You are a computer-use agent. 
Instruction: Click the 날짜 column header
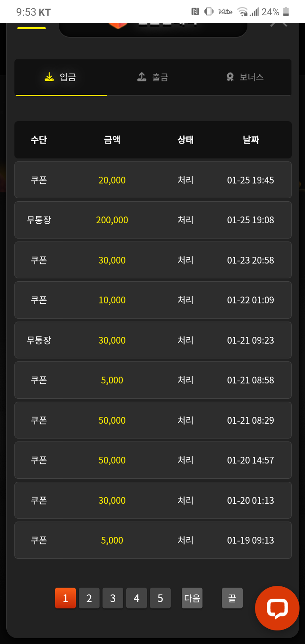tap(251, 140)
